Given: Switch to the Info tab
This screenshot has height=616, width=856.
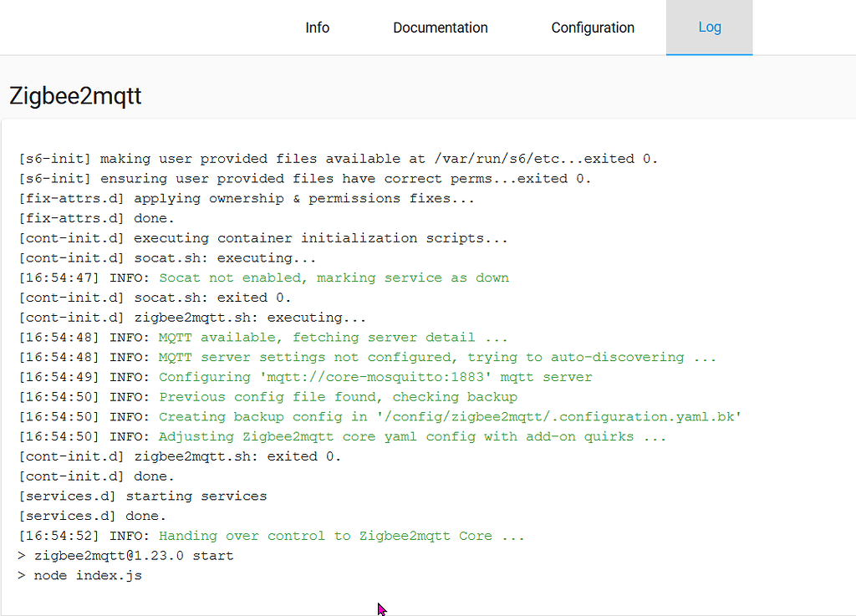Looking at the screenshot, I should 317,27.
